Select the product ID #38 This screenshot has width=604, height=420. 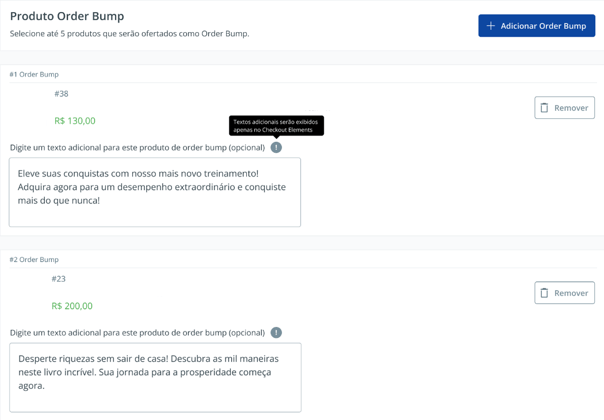[x=61, y=94]
